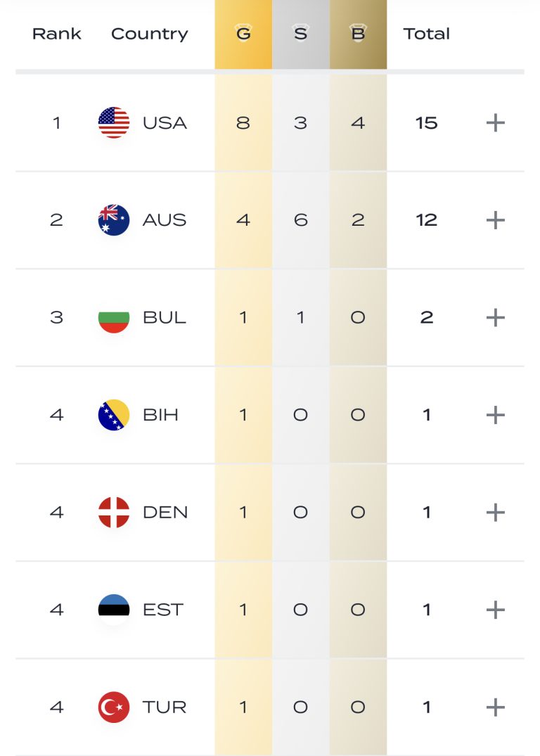Expand the TUR row details
Image resolution: width=540 pixels, height=756 pixels.
point(496,707)
